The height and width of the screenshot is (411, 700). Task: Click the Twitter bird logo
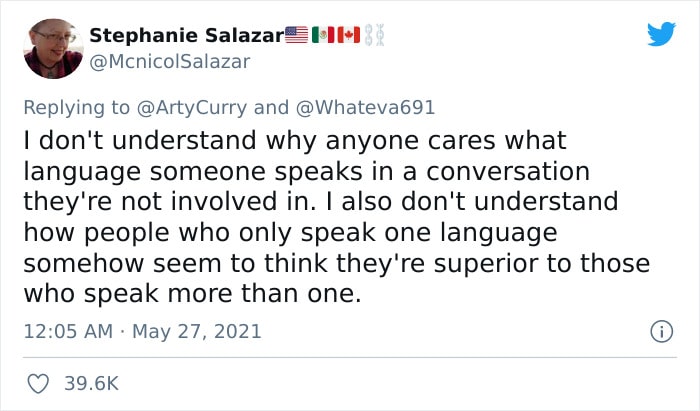(x=661, y=34)
